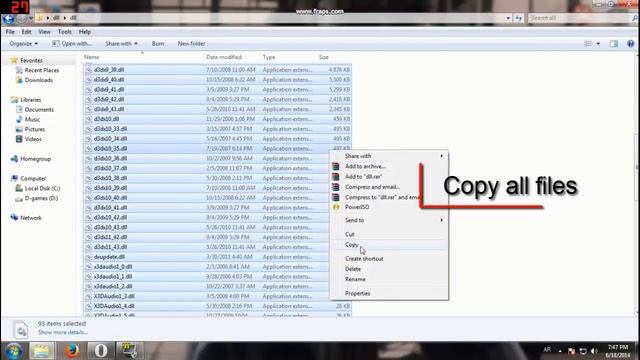Open the Tools menu
The image size is (640, 360).
pyautogui.click(x=64, y=32)
